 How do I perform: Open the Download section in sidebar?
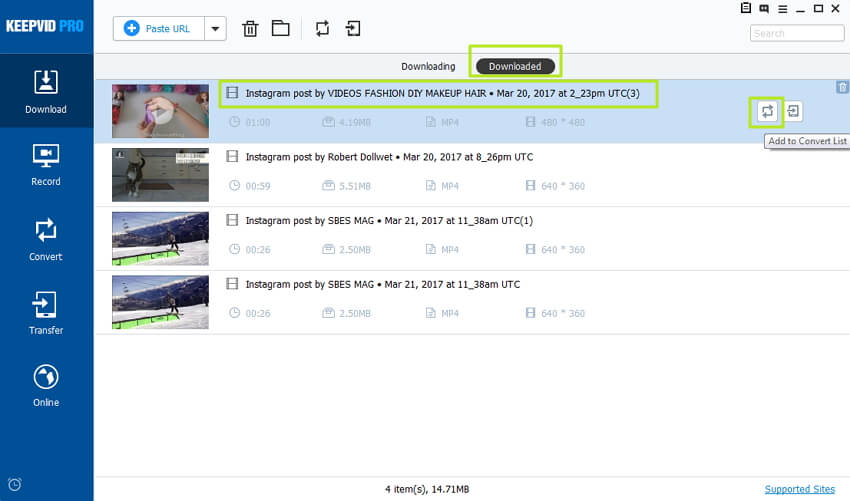point(46,91)
